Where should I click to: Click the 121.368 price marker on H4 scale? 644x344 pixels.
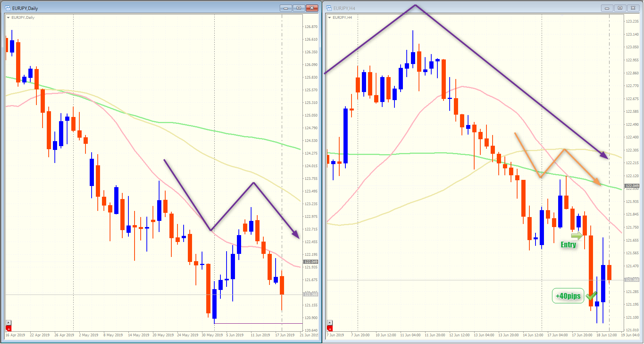[632, 280]
